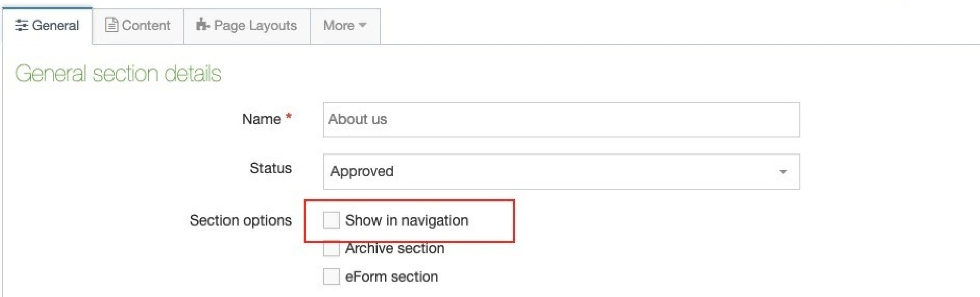Click the eForm section label text

(391, 277)
